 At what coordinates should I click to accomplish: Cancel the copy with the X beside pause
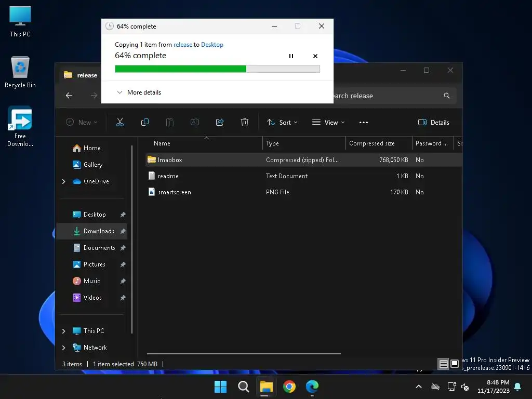pyautogui.click(x=315, y=56)
